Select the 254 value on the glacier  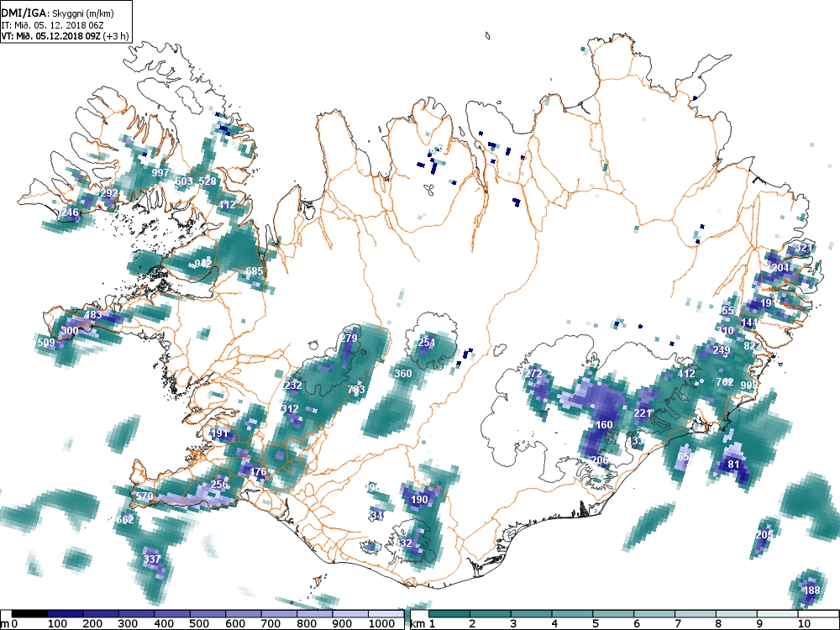click(427, 343)
